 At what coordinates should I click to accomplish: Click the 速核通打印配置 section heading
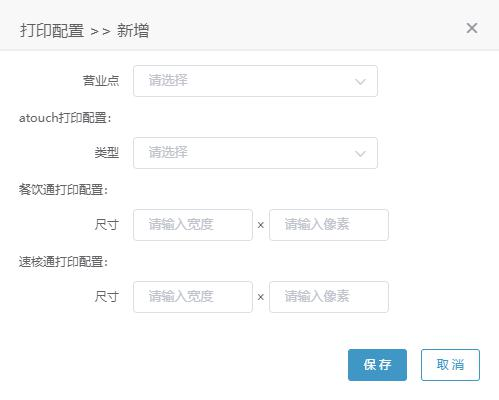(63, 262)
